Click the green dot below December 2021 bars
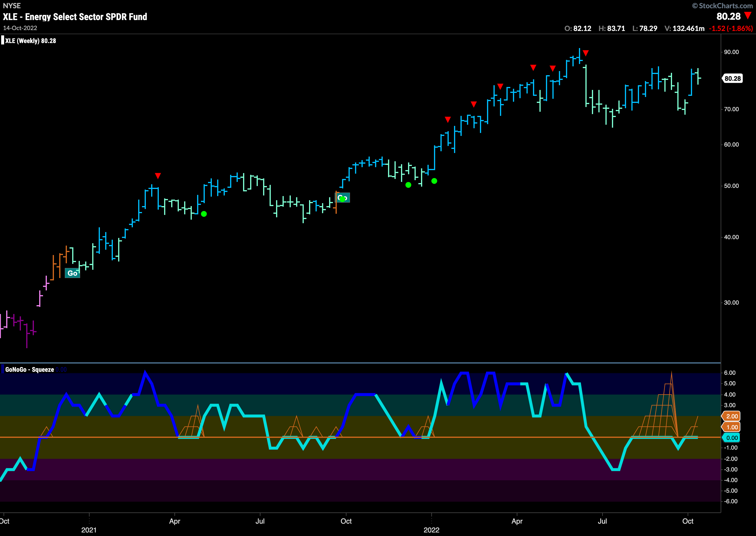The height and width of the screenshot is (536, 756). click(x=408, y=185)
